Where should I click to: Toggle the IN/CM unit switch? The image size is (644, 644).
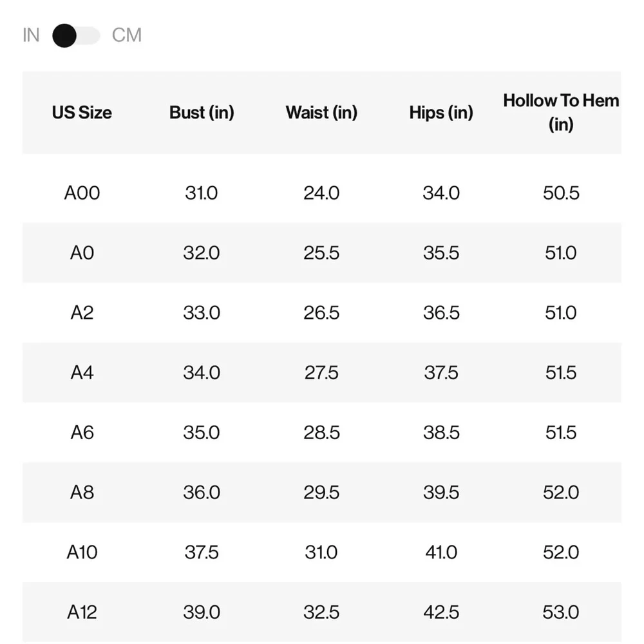(x=77, y=35)
